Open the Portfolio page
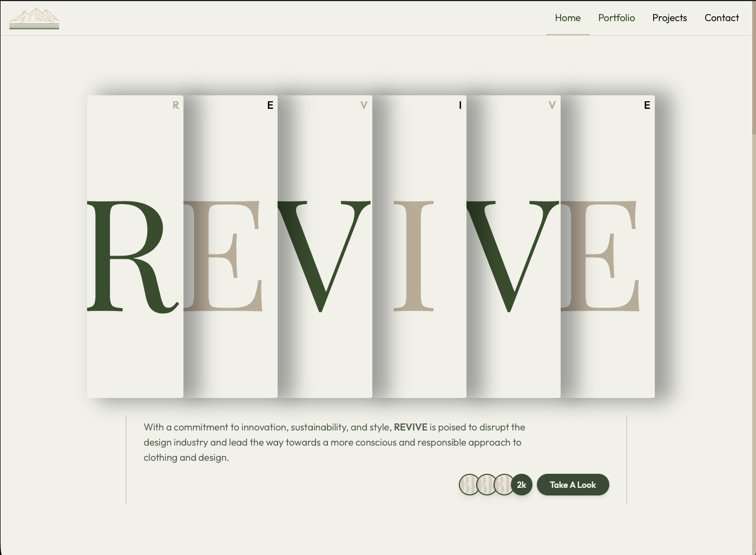 616,18
